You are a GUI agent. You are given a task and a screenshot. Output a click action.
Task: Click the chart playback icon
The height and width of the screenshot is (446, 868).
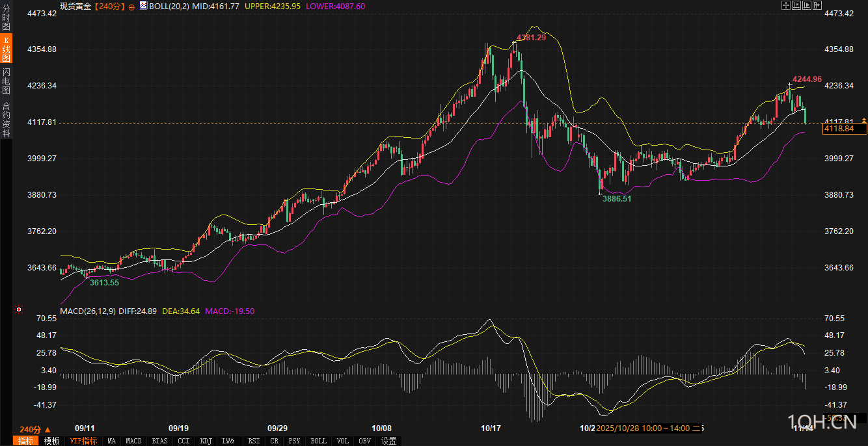[x=806, y=5]
